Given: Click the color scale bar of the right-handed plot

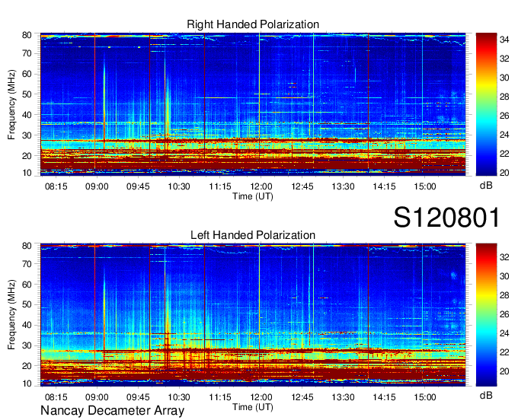Looking at the screenshot, I should [486, 104].
